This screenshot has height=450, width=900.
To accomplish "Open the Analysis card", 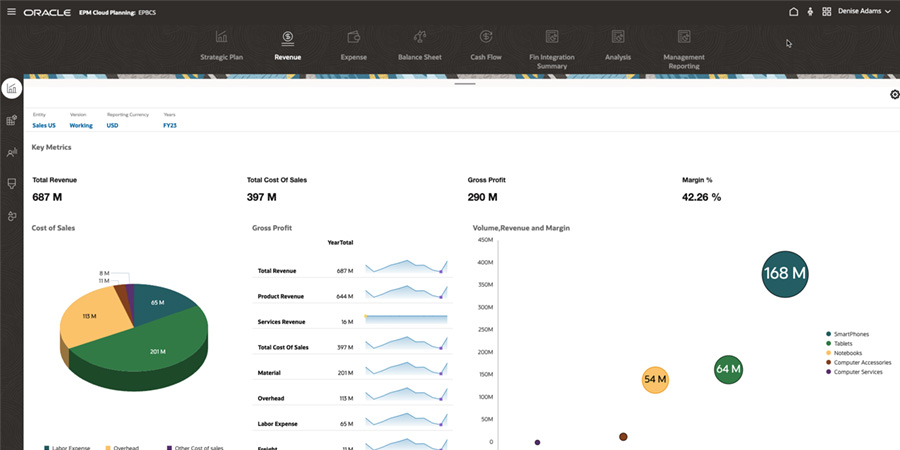I will (618, 46).
